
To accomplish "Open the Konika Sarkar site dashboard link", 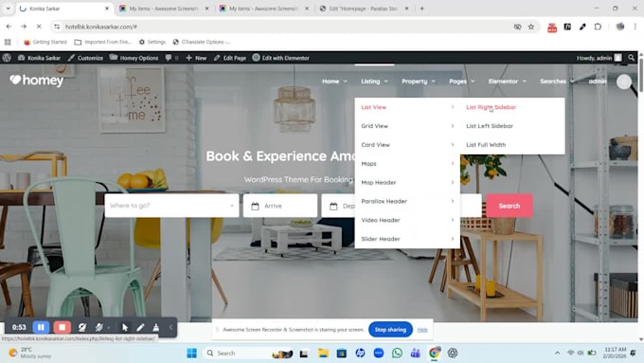I will [40, 58].
